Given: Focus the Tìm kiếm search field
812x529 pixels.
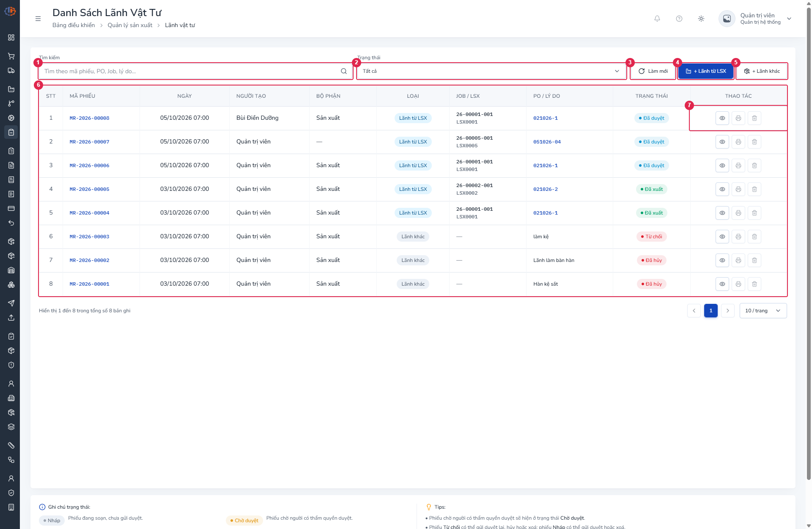Looking at the screenshot, I should (x=195, y=71).
